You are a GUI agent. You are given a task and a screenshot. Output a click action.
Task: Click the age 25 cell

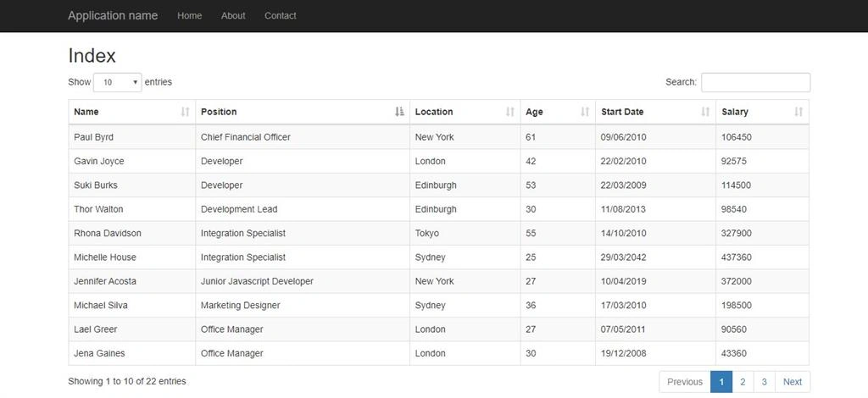[x=558, y=257]
